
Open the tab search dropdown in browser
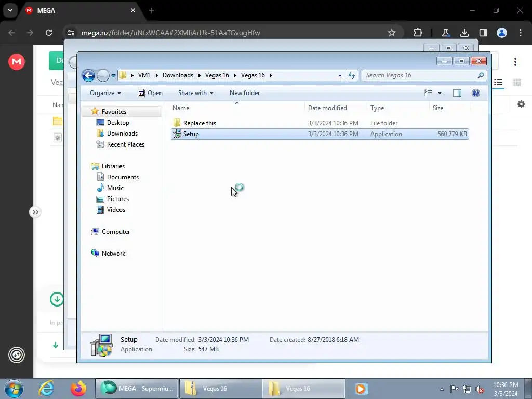pyautogui.click(x=10, y=10)
